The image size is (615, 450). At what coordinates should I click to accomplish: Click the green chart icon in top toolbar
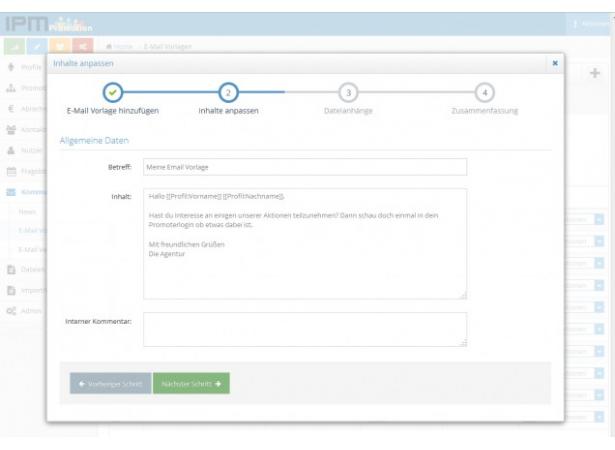(12, 46)
